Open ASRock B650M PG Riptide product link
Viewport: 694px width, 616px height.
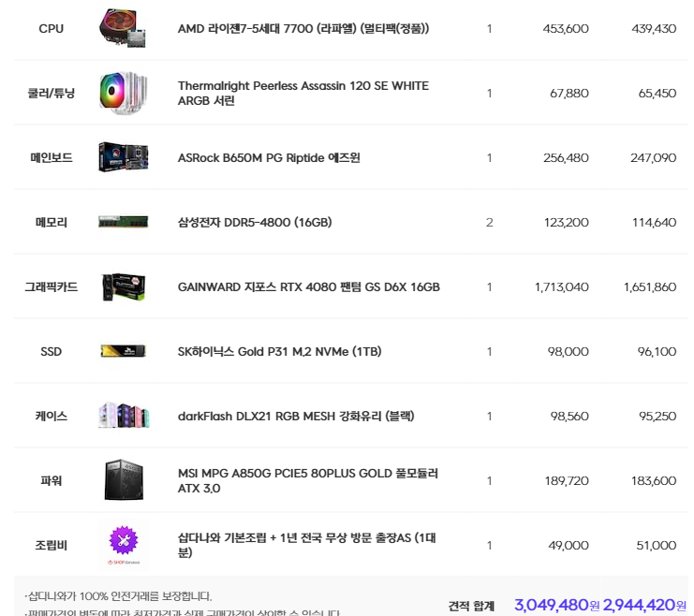(x=269, y=157)
